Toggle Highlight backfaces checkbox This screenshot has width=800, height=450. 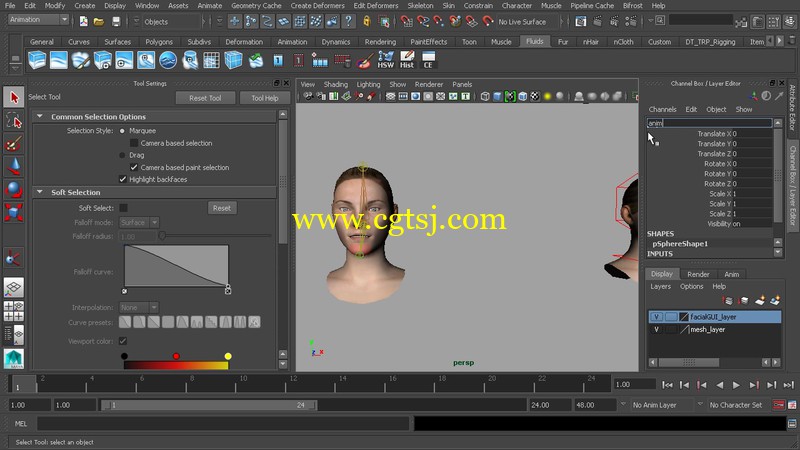(122, 179)
